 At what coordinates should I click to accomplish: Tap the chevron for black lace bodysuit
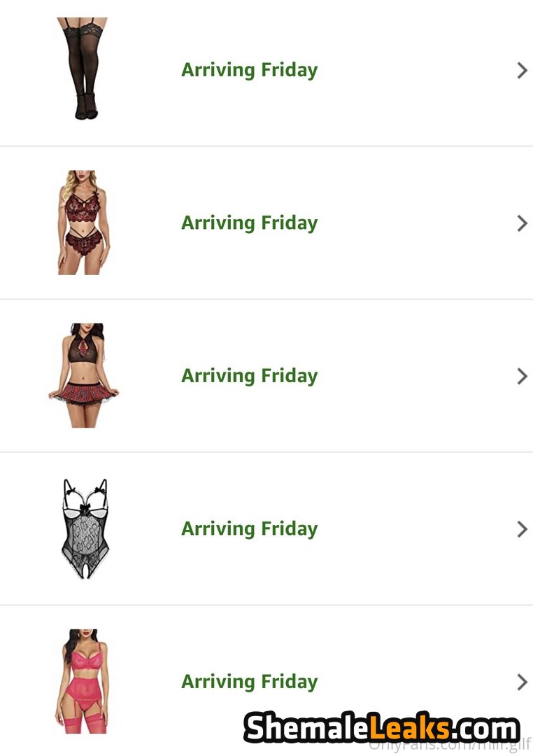(522, 529)
